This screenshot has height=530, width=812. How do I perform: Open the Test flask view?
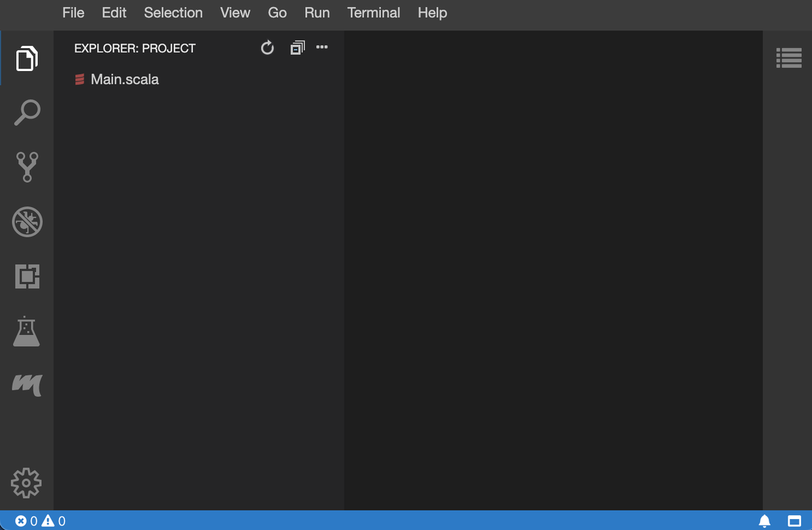[27, 331]
